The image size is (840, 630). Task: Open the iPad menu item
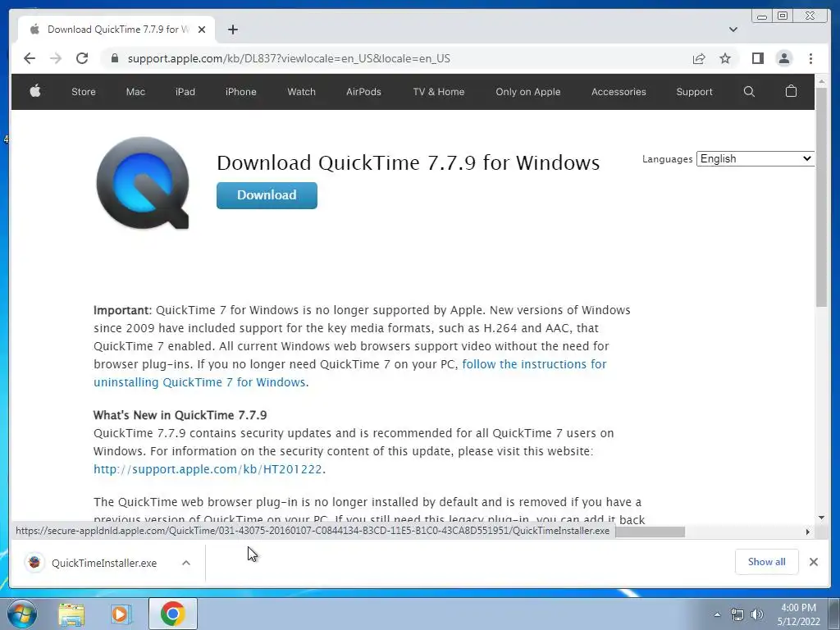click(x=185, y=92)
